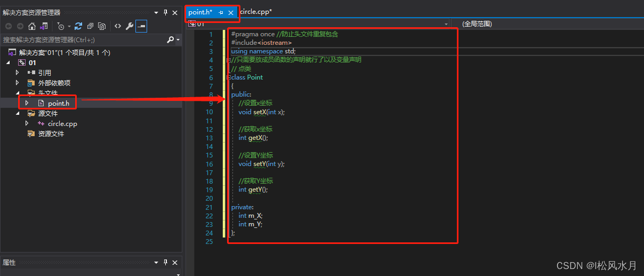Open View Code angle-brackets icon

[x=118, y=26]
